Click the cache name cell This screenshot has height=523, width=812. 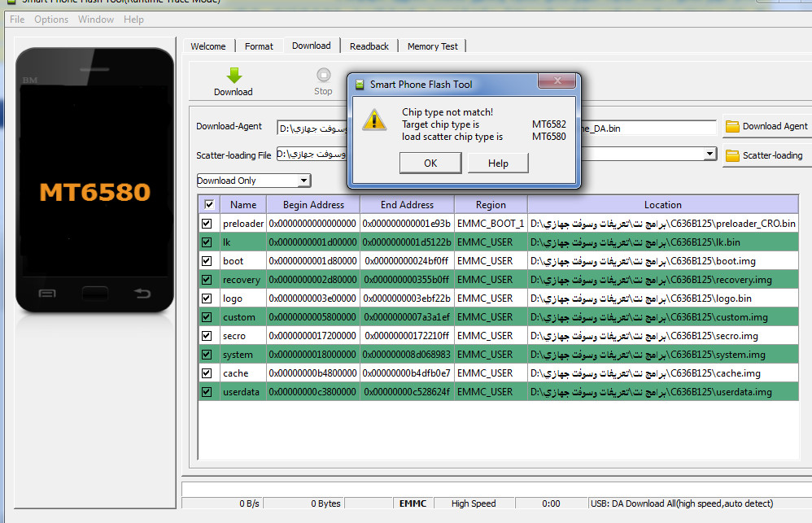point(243,373)
